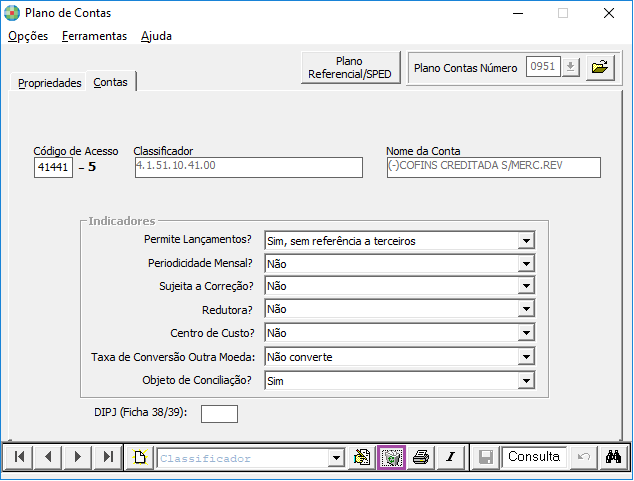Image resolution: width=634 pixels, height=481 pixels.
Task: Click the DIPJ (Ficha 38/39) field
Action: [x=219, y=414]
